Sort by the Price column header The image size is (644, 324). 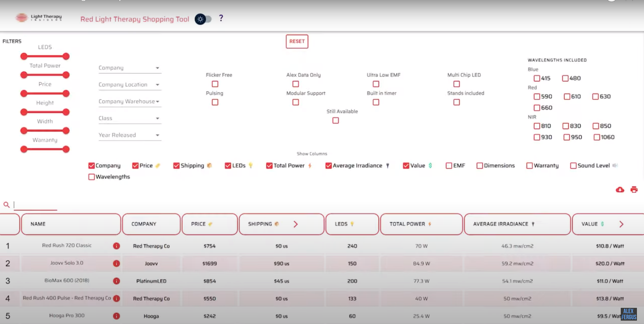(x=210, y=224)
